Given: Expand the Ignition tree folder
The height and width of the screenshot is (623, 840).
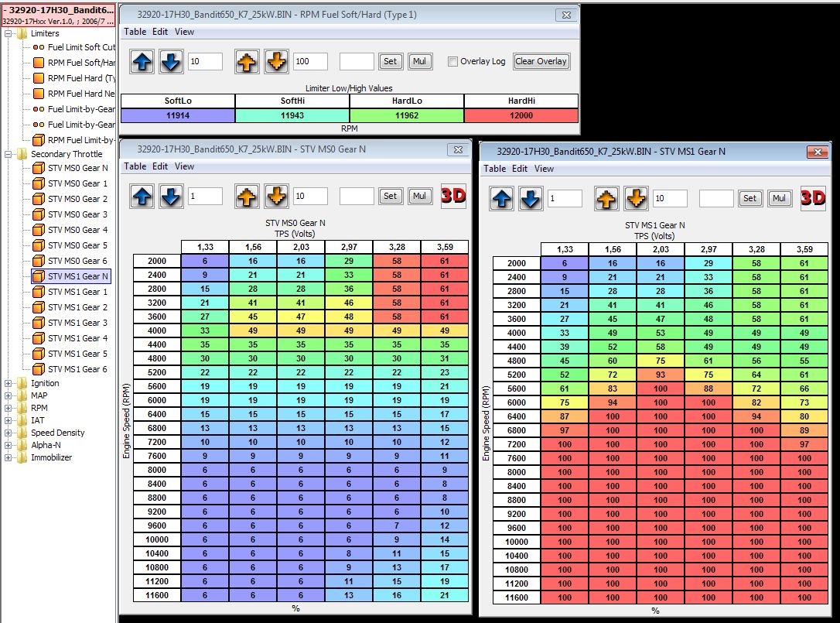Looking at the screenshot, I should pos(9,383).
